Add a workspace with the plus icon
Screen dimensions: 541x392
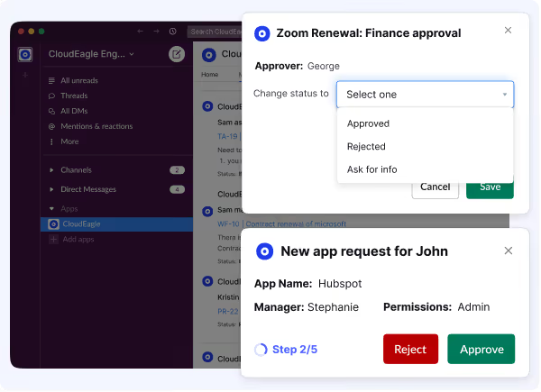[25, 75]
